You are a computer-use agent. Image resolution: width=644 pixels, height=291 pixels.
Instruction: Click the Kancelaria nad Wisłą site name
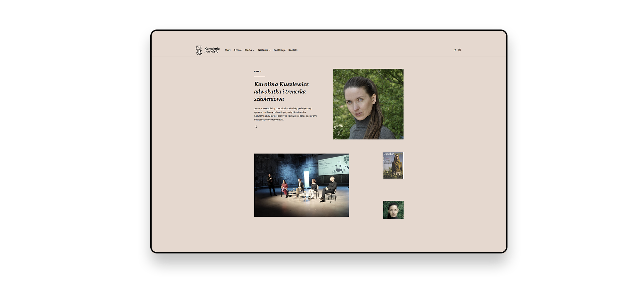[x=212, y=50]
